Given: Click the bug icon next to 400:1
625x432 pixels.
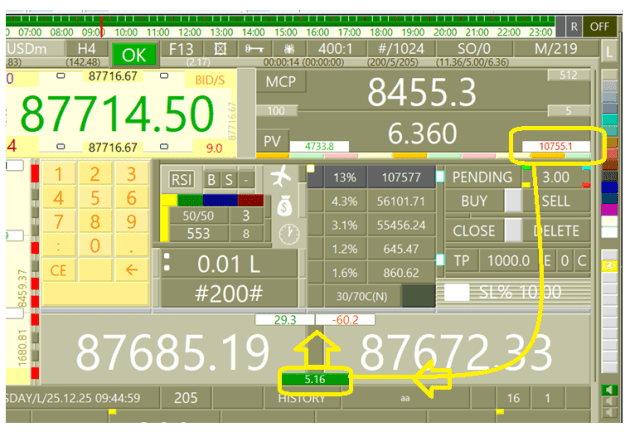Looking at the screenshot, I should point(289,49).
